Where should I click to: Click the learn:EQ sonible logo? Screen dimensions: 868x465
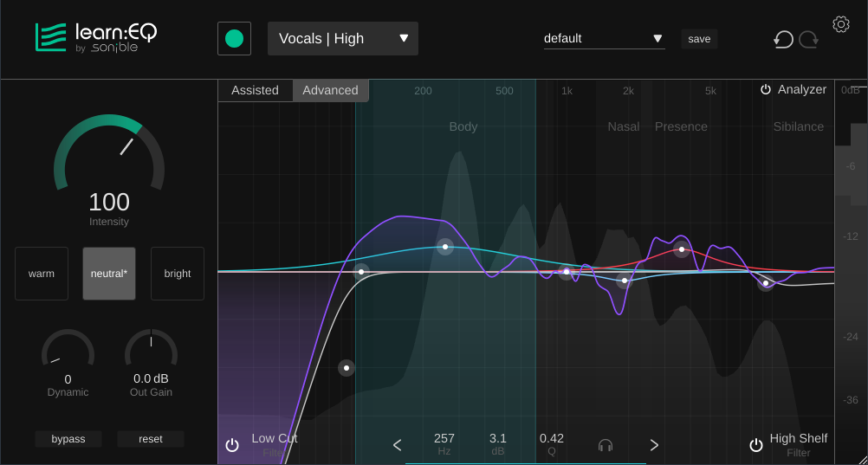[x=96, y=37]
